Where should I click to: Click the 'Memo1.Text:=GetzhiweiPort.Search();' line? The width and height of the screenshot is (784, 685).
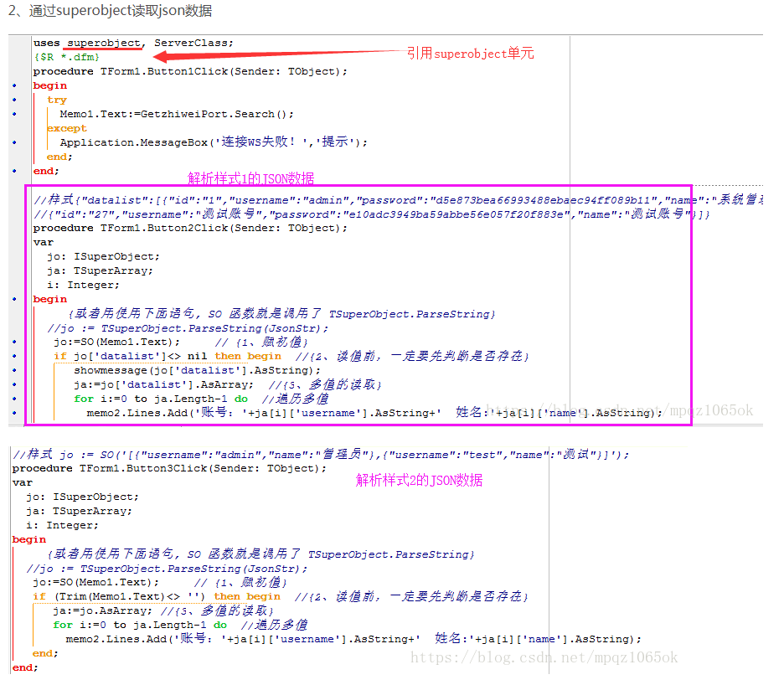pos(177,114)
